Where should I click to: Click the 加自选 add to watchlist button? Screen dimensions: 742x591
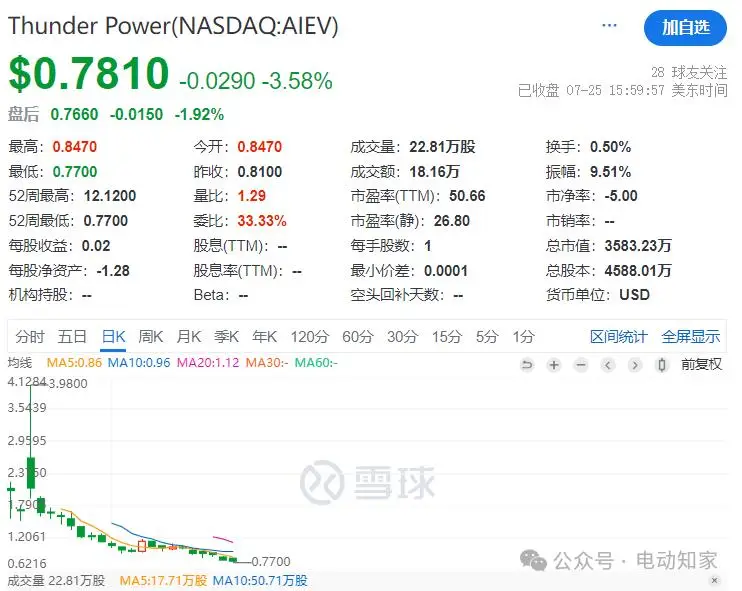(685, 27)
